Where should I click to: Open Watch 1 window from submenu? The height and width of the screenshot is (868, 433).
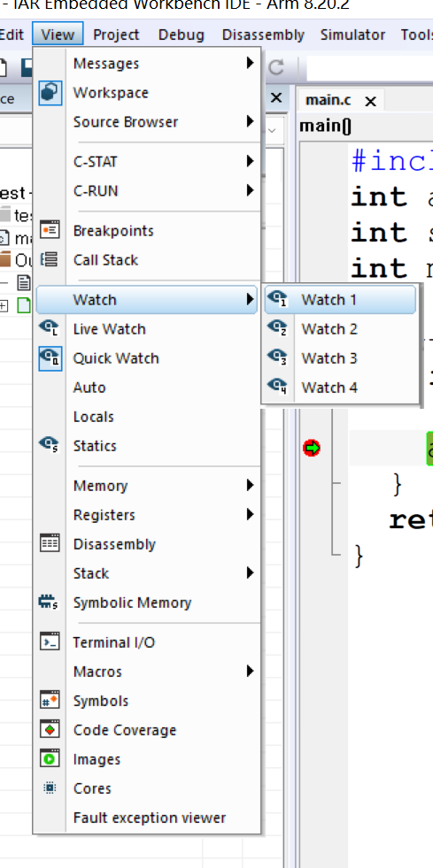click(339, 299)
